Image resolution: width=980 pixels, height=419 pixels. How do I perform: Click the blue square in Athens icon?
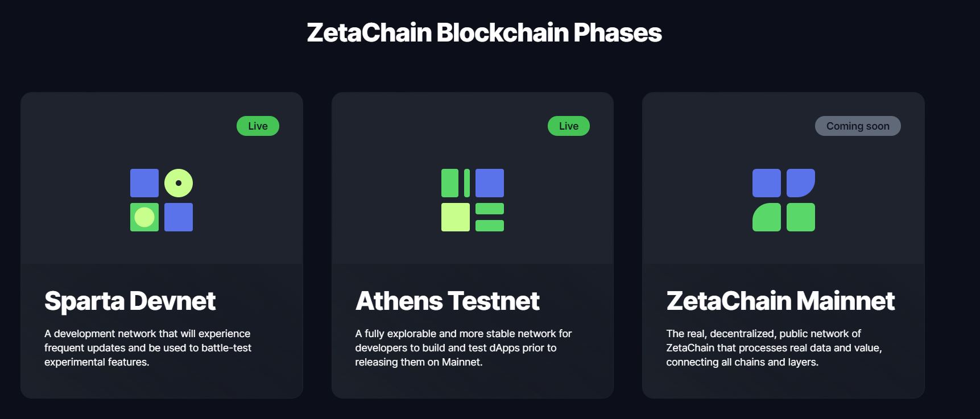point(490,183)
